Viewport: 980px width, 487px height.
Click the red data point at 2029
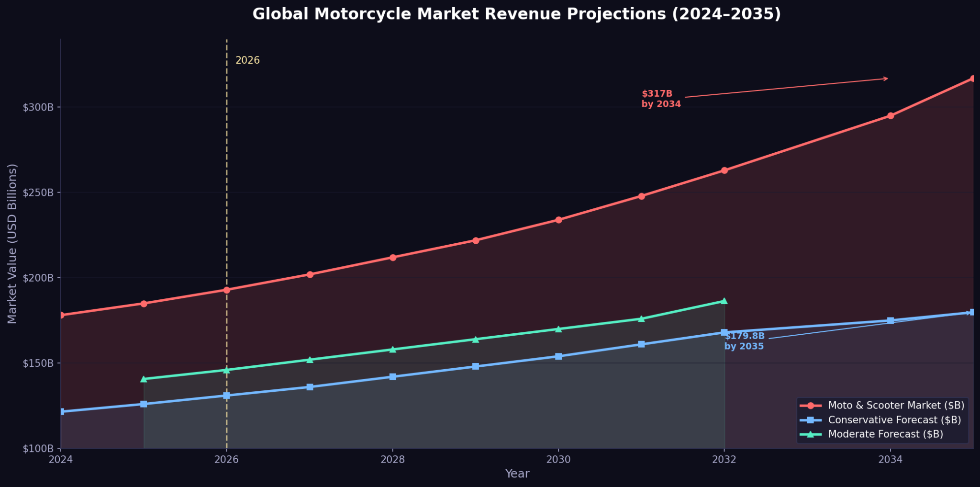tap(475, 240)
